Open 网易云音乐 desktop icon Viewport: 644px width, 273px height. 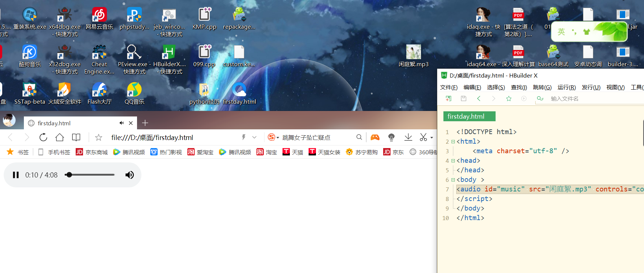pyautogui.click(x=99, y=19)
